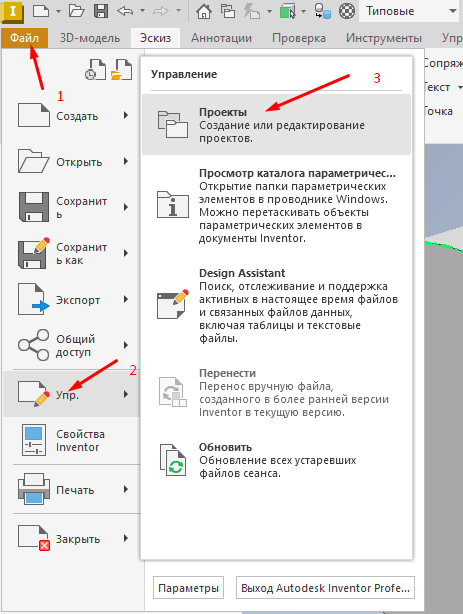Screen dimensions: 463x614
Task: Select Открыть in the file menu
Action: click(71, 161)
